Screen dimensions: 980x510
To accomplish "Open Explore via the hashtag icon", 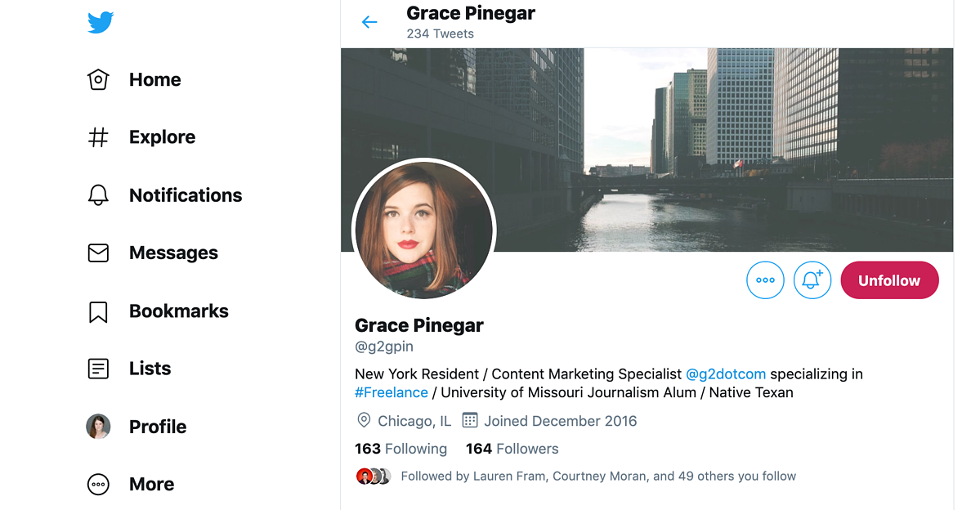I will [98, 136].
